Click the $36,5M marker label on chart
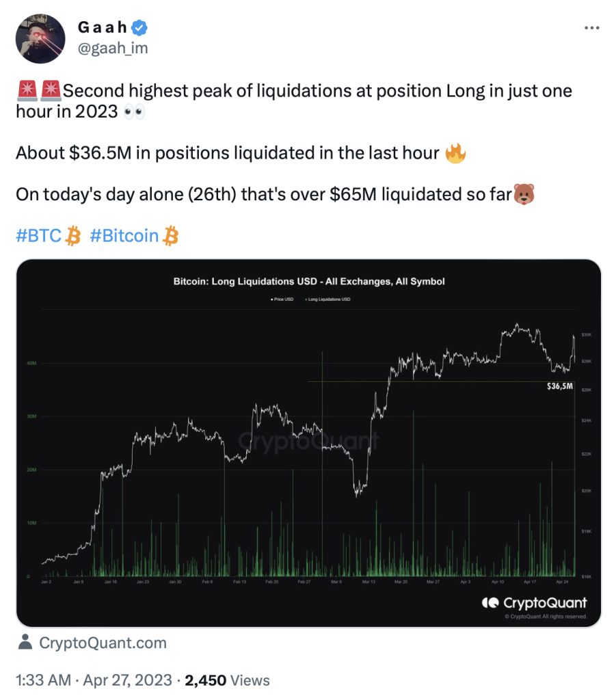This screenshot has height=700, width=616. pyautogui.click(x=559, y=387)
